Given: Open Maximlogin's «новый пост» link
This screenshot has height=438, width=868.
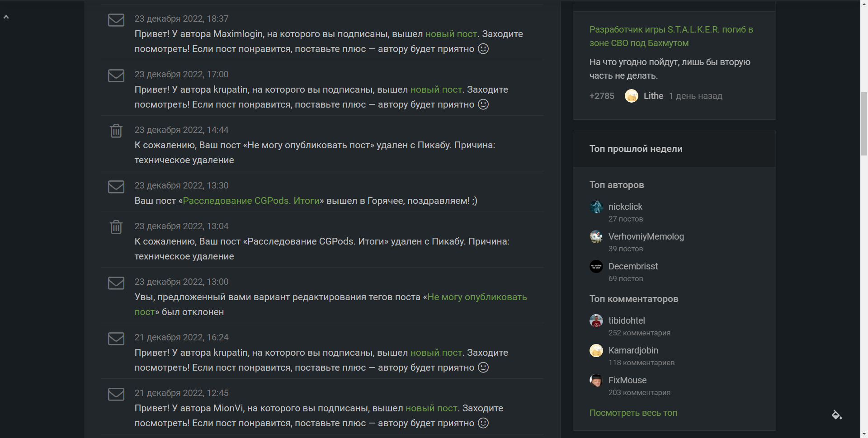Looking at the screenshot, I should point(451,34).
